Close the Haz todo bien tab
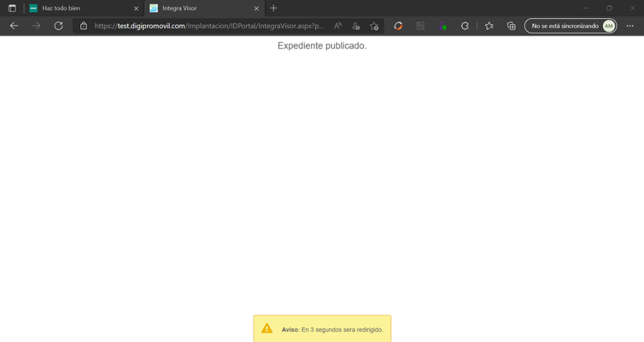This screenshot has height=342, width=644. click(136, 8)
